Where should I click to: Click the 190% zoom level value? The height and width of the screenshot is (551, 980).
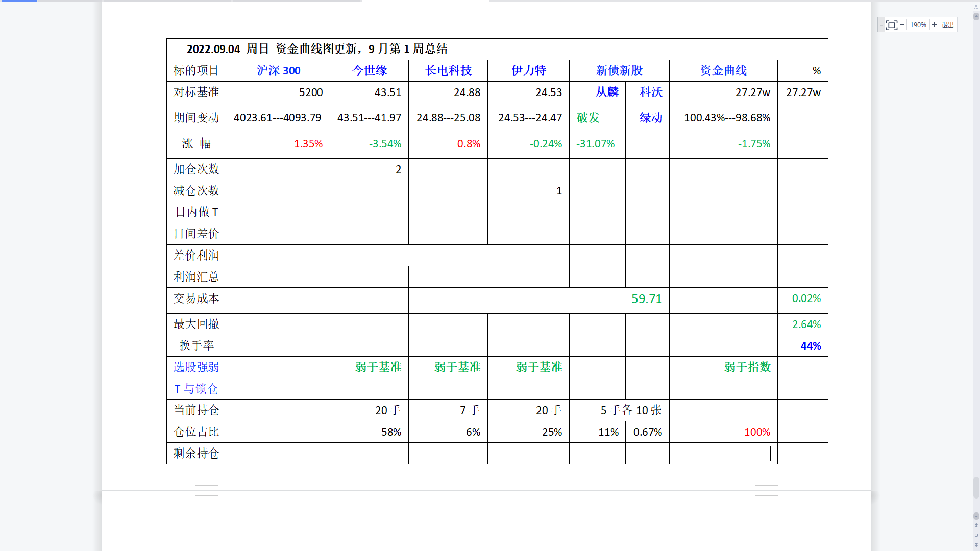click(918, 25)
